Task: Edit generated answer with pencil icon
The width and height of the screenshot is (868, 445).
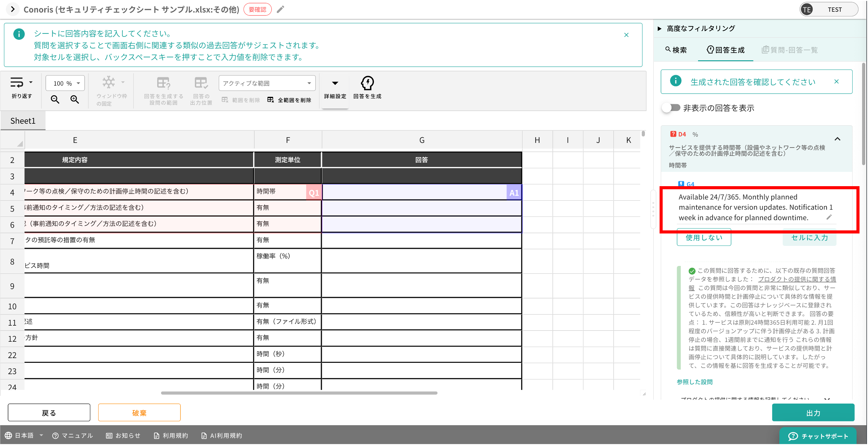Action: 829,217
